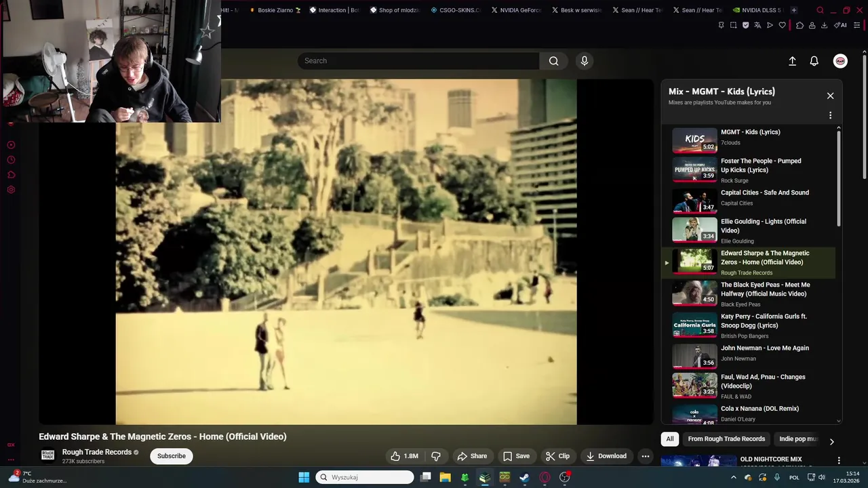Start voice search with microphone icon
868x488 pixels.
click(x=585, y=61)
